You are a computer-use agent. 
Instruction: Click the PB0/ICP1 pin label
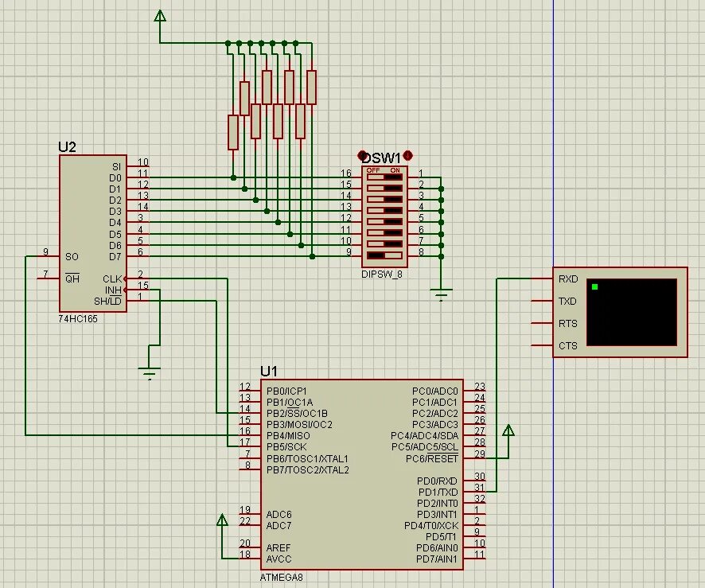287,391
